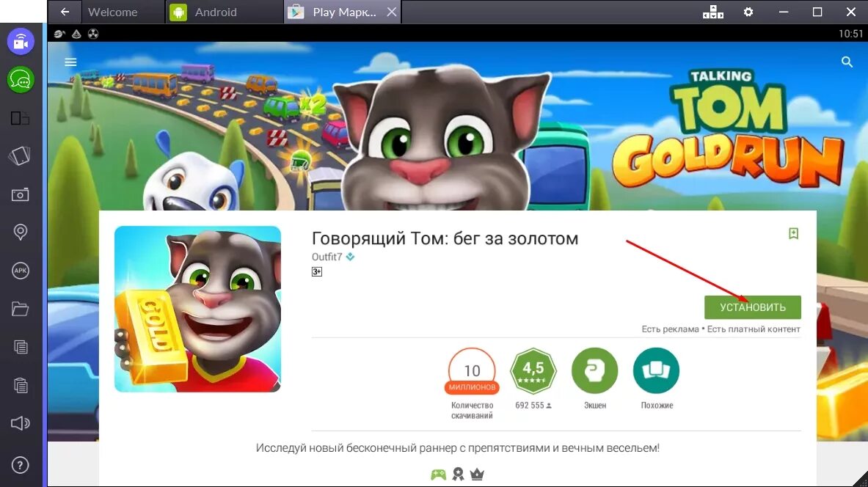The image size is (868, 487).
Task: Click the game controller badge icon
Action: (438, 475)
